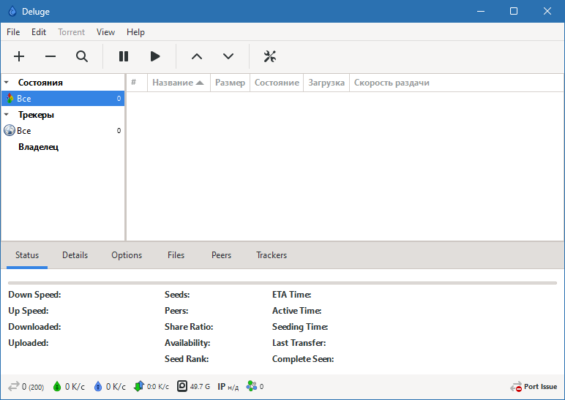Click the Seed Rank: label
Viewport: 565px width, 400px height.
click(x=187, y=359)
